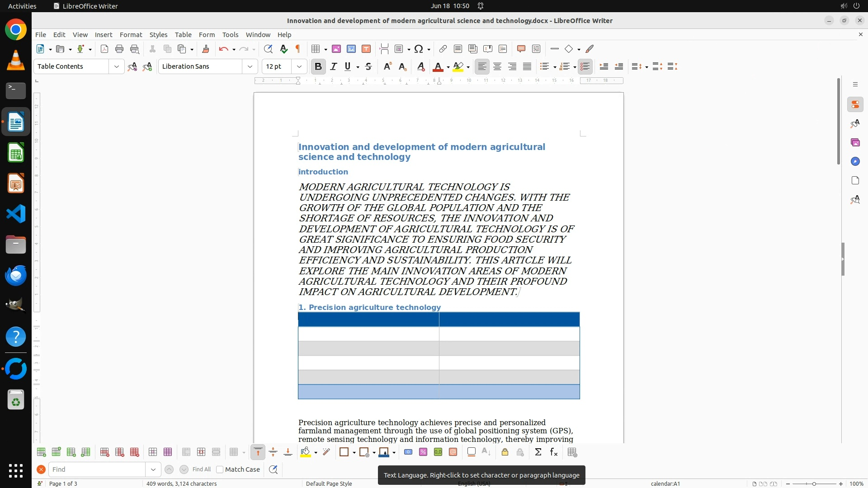Click the font color red swatch button
This screenshot has height=488, width=868.
pos(438,67)
